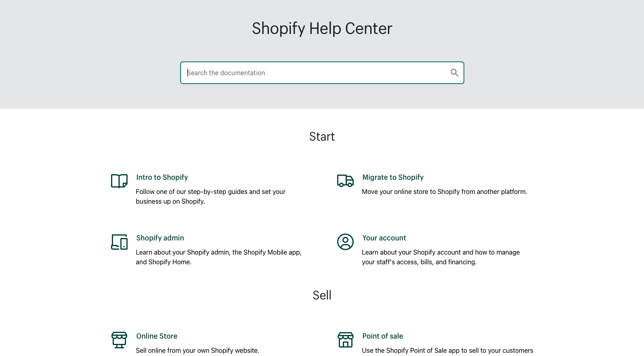This screenshot has height=356, width=644.
Task: Click the staff access, bills, financing description
Action: click(441, 257)
